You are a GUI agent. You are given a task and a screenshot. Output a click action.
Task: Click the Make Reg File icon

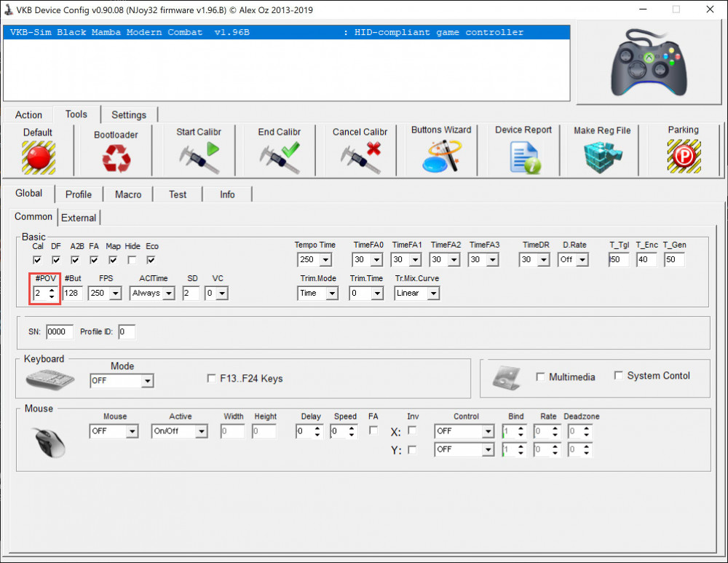[x=602, y=157]
